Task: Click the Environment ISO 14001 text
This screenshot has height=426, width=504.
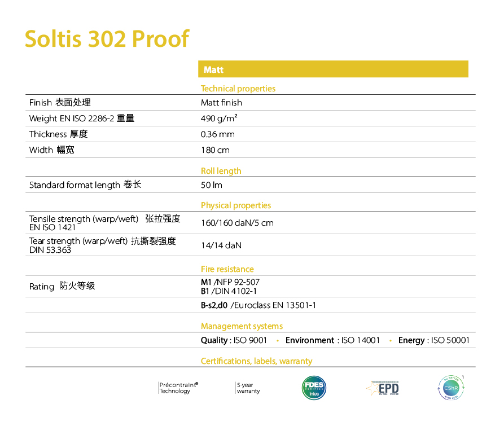Action: pyautogui.click(x=332, y=340)
